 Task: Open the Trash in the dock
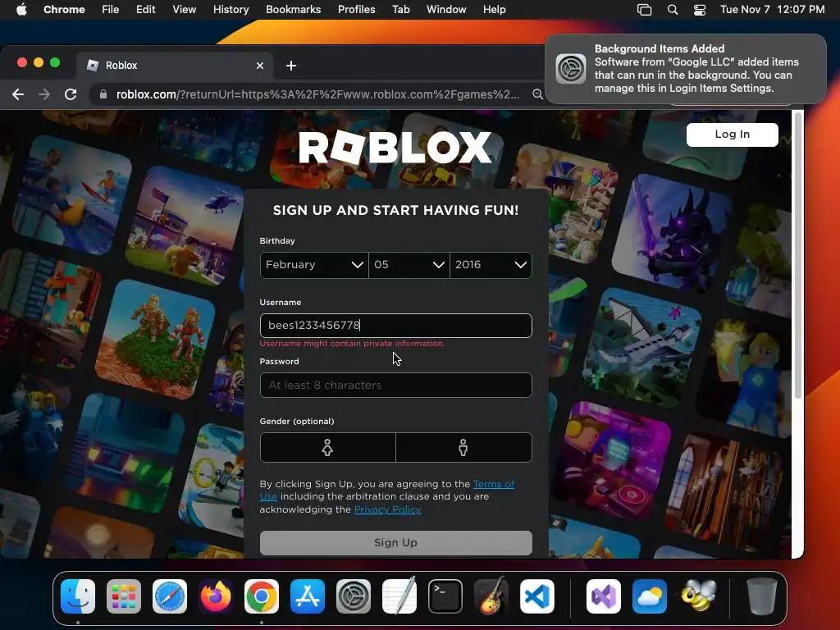pyautogui.click(x=761, y=596)
